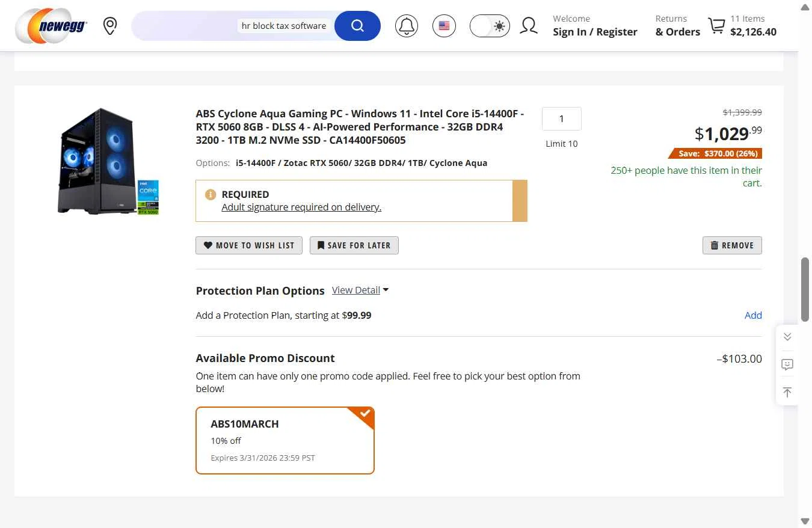Open the shopping cart icon

716,26
